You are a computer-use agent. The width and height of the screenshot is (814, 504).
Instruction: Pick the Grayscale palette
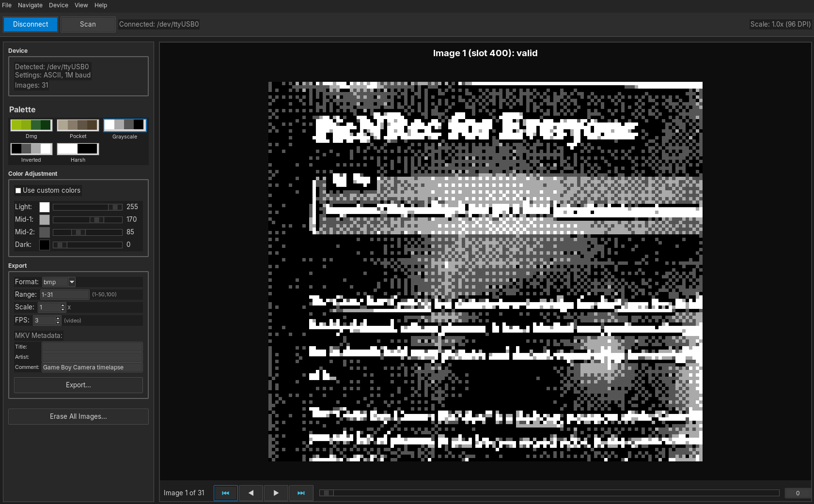125,125
